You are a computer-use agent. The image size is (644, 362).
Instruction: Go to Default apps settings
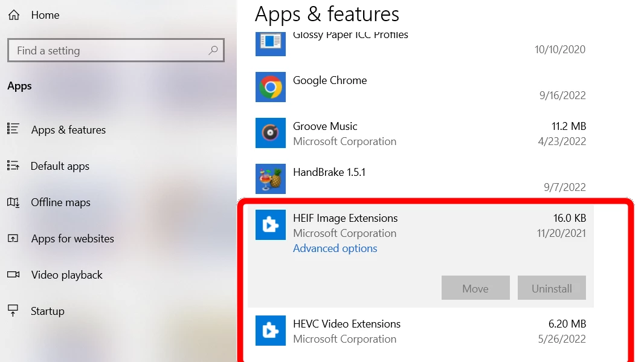point(60,166)
